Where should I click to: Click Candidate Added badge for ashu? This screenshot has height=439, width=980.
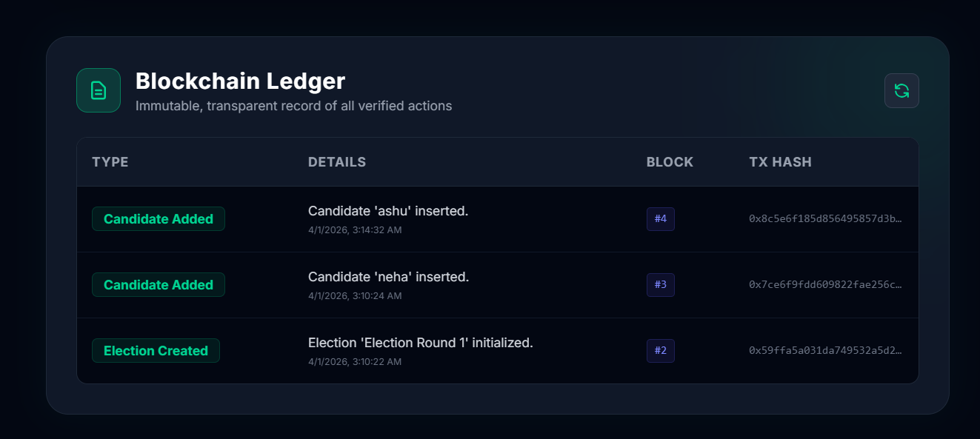tap(158, 219)
